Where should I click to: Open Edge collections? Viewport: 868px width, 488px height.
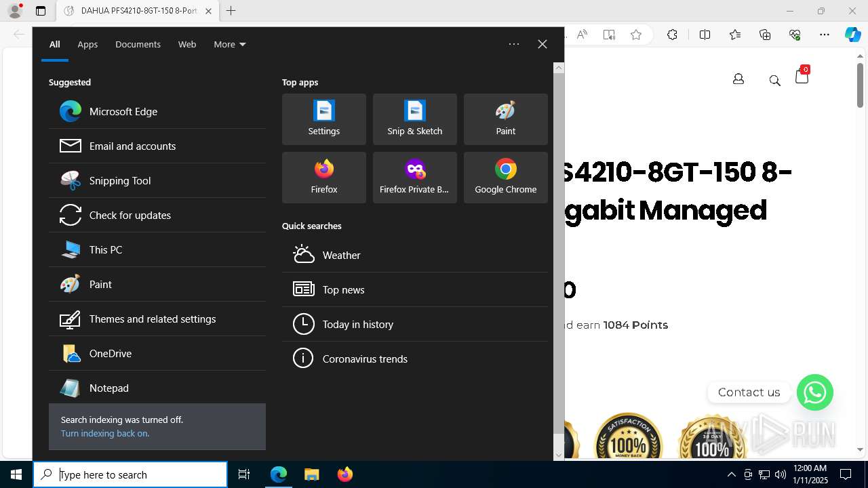[x=765, y=35]
